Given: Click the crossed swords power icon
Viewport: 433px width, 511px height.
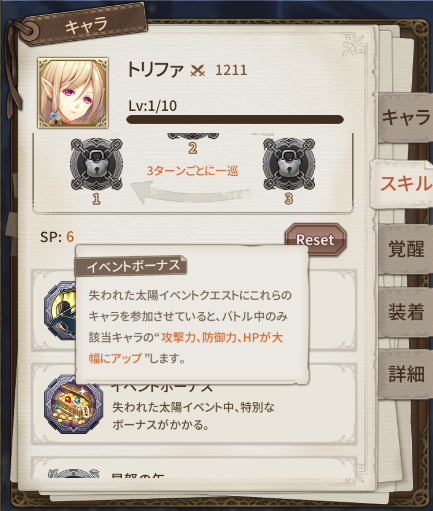Looking at the screenshot, I should [x=198, y=70].
